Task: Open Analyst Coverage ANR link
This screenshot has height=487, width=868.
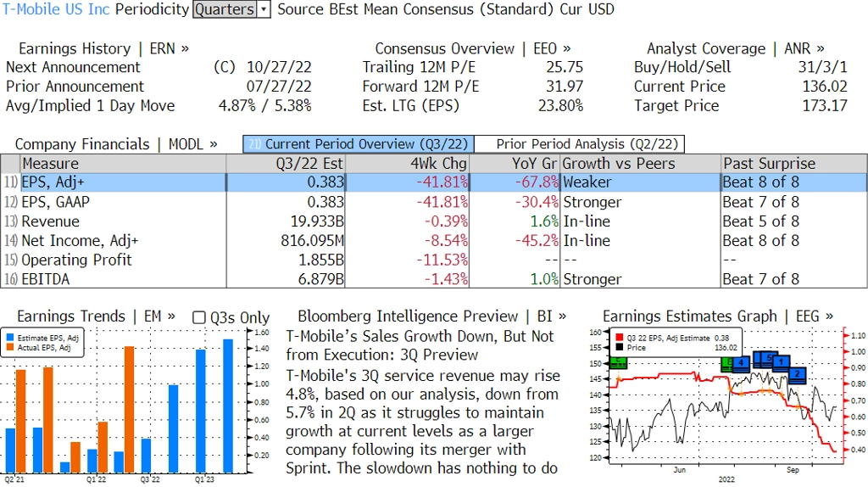Action: pos(735,48)
